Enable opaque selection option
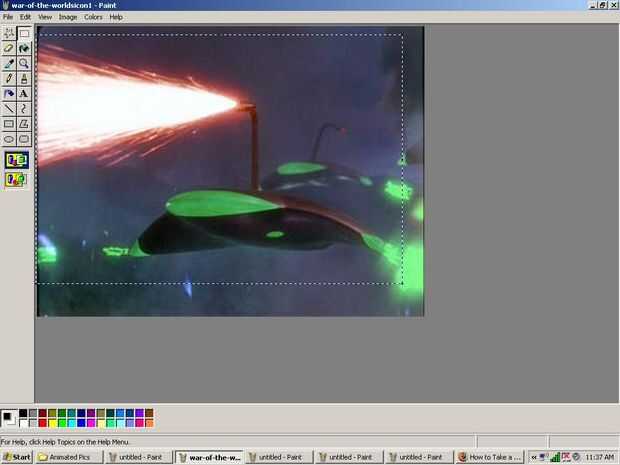The height and width of the screenshot is (465, 620). pyautogui.click(x=17, y=160)
